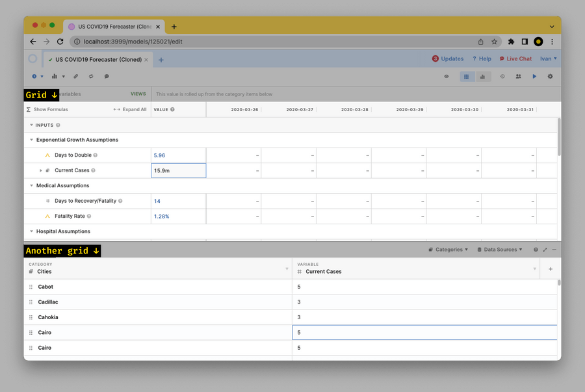Select the Cabot city row
585x392 pixels.
158,287
